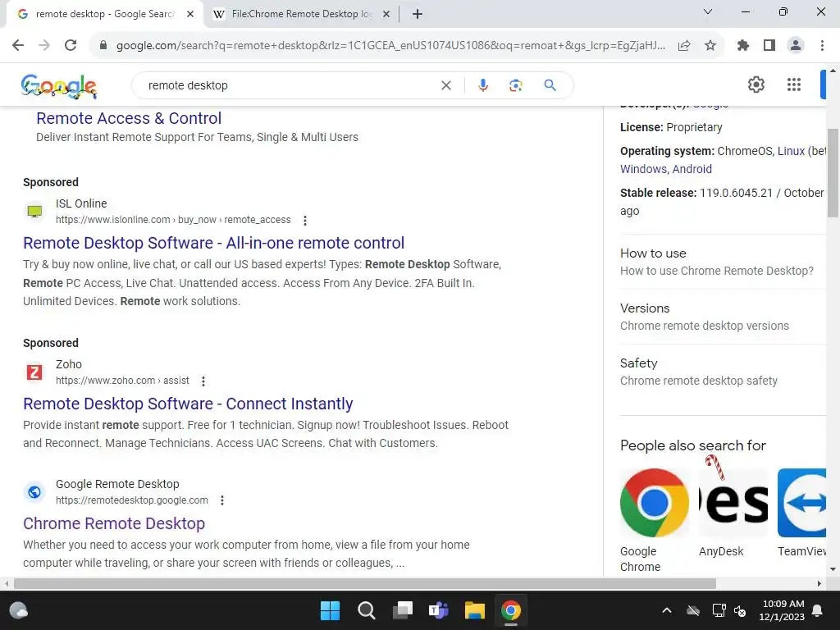Image resolution: width=840 pixels, height=630 pixels.
Task: Open Microsoft Teams chat on taskbar
Action: [438, 610]
